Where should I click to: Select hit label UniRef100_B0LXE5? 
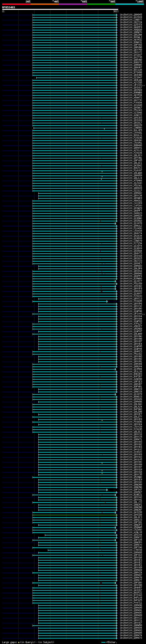[131, 130]
